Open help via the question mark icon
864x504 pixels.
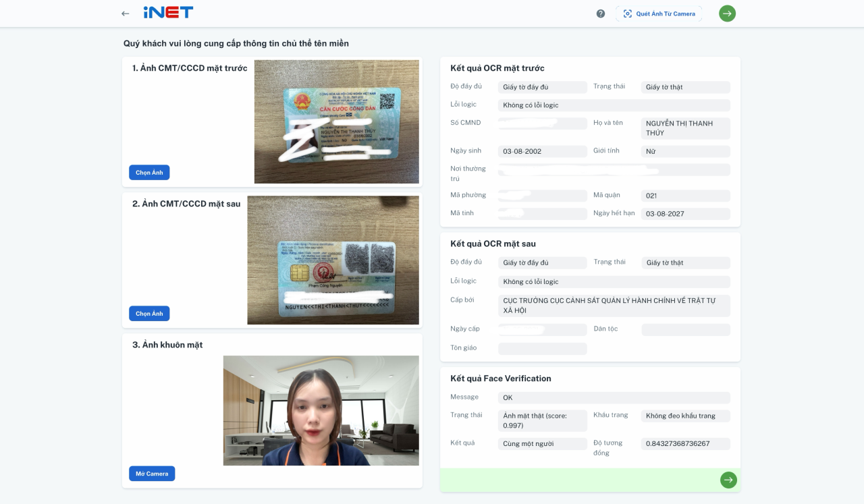point(601,13)
